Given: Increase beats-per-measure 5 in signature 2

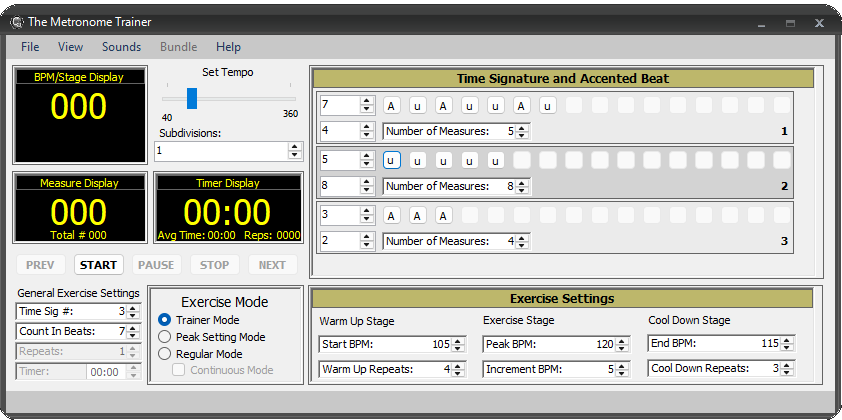Looking at the screenshot, I should [x=367, y=155].
